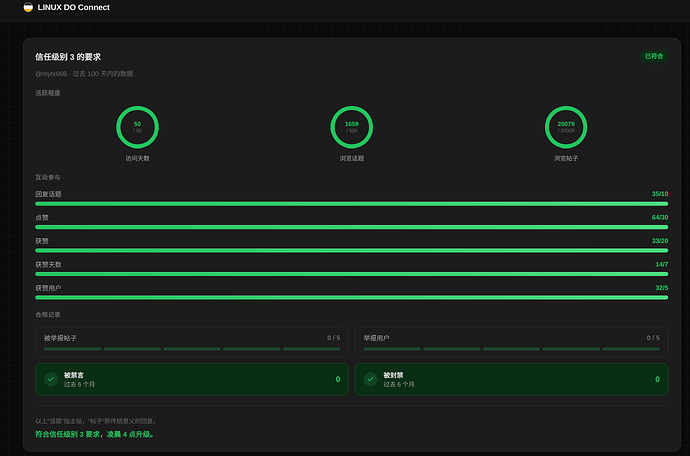Click the 被举报帖子 segmented bar
690x456 pixels.
192,349
